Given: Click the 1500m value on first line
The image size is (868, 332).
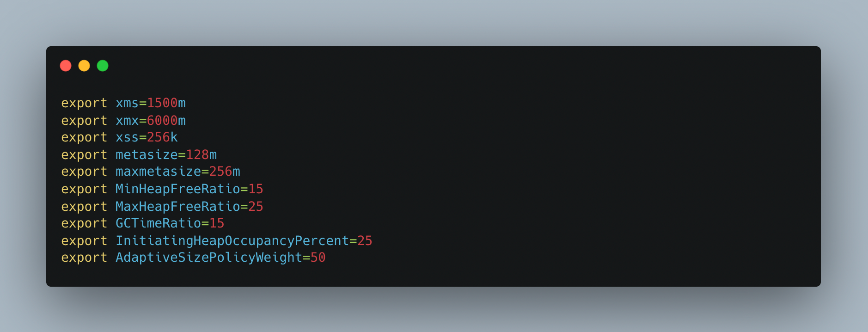Looking at the screenshot, I should click(x=166, y=103).
